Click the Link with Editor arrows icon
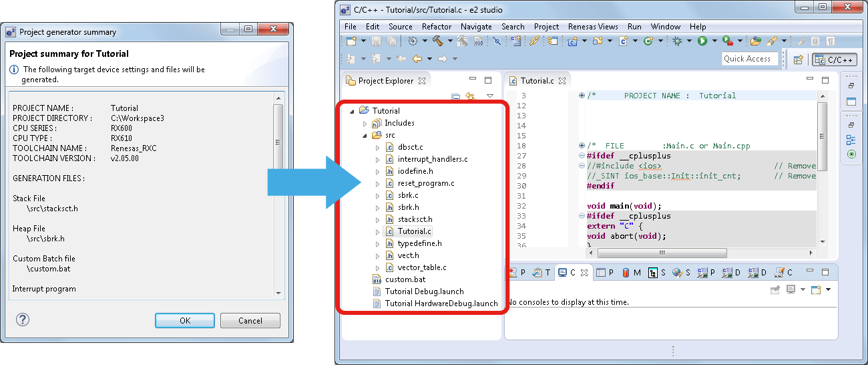868x365 pixels. click(470, 97)
